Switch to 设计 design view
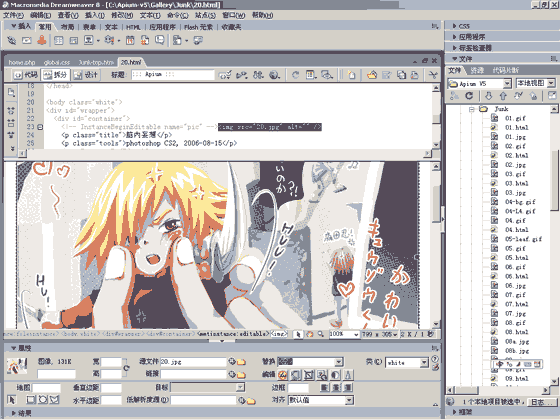560x420 pixels. (x=86, y=75)
